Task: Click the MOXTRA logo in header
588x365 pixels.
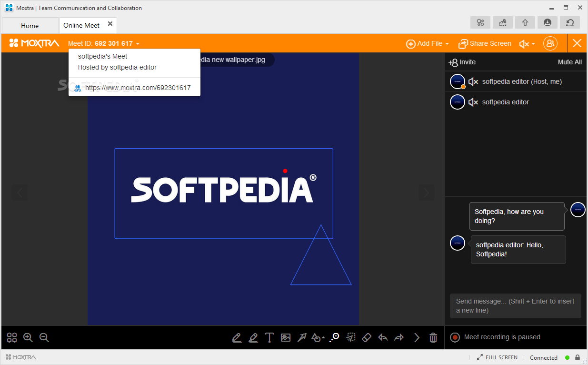Action: (34, 43)
